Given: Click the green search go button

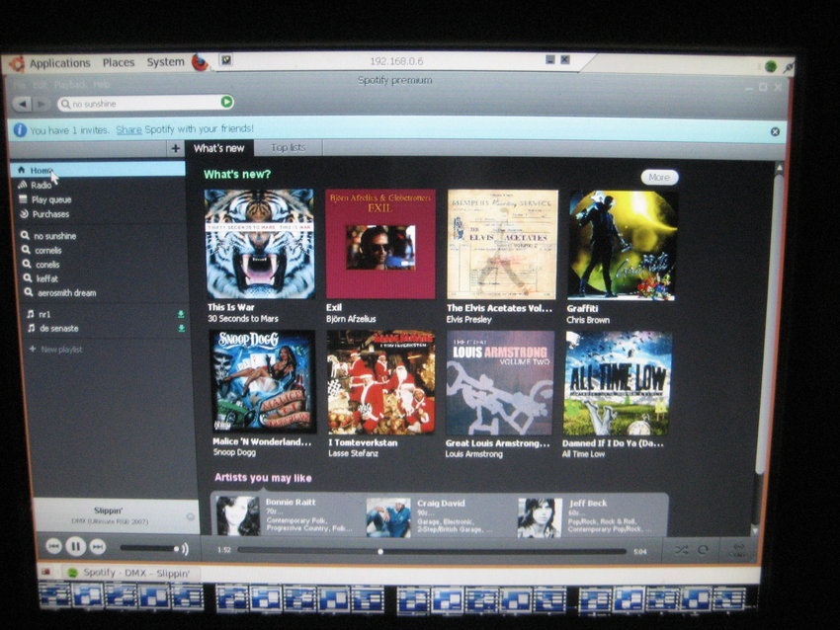Looking at the screenshot, I should [x=227, y=101].
